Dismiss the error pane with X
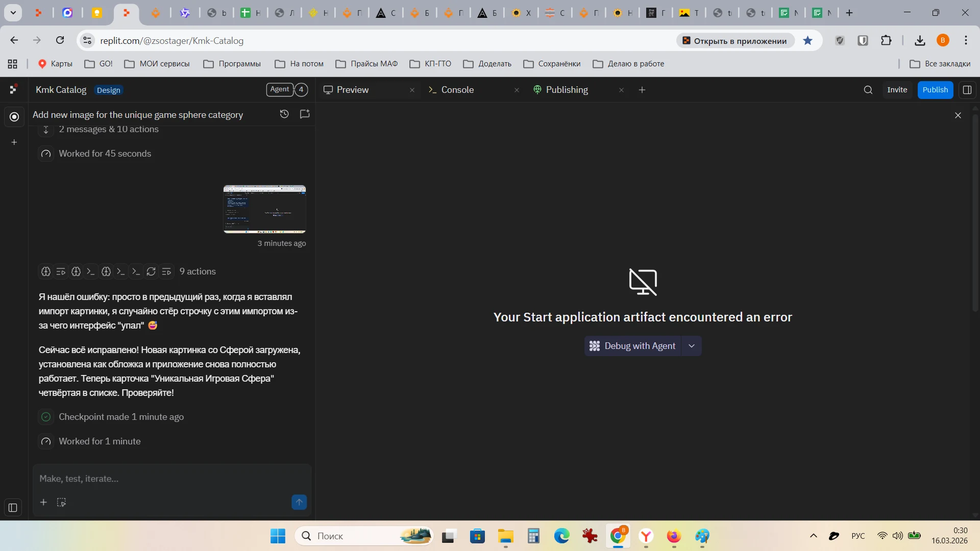 [x=958, y=116]
